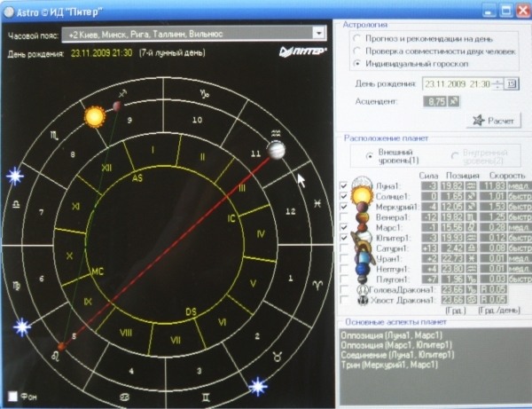Click the Astro application title bar icon
Viewport: 532px width, 409px height.
coord(9,12)
